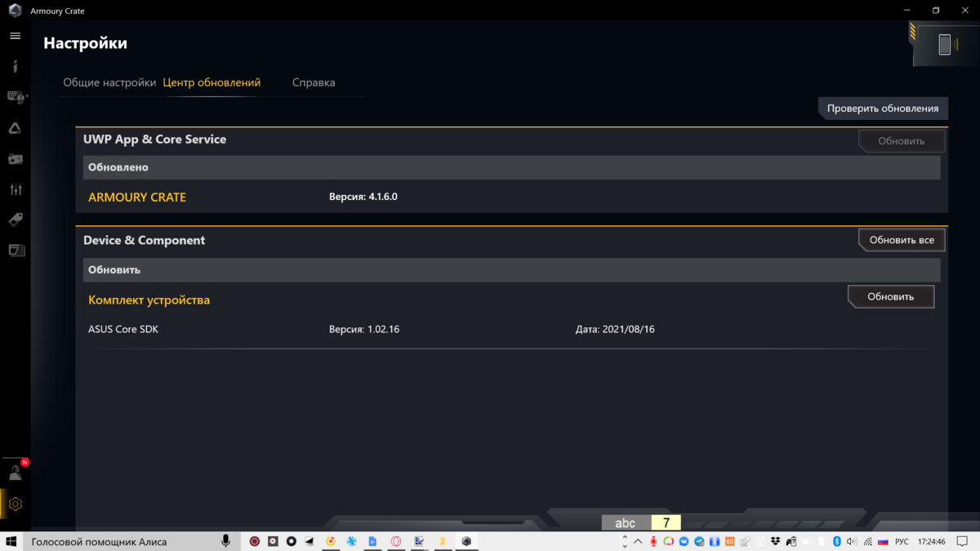The width and height of the screenshot is (980, 551).
Task: Click the Обновлено status bar
Action: tap(511, 167)
